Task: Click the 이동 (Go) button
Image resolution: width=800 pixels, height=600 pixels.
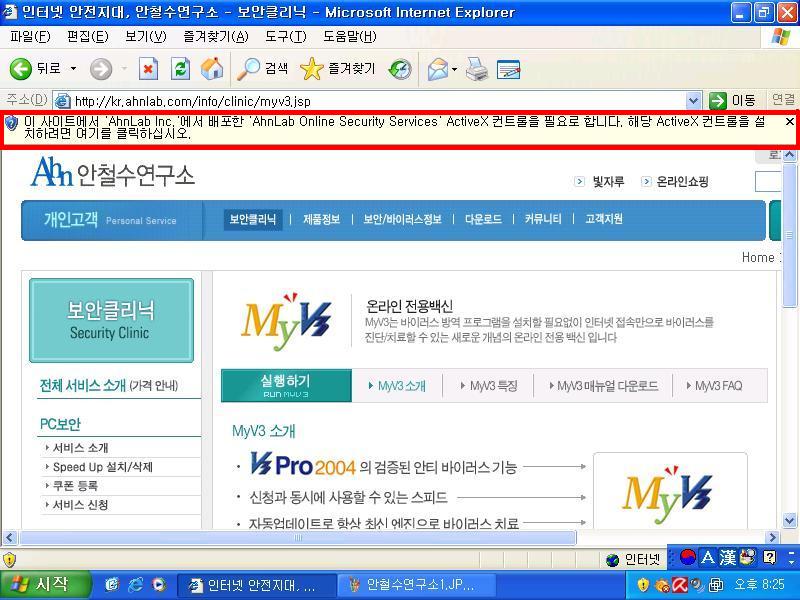Action: [x=733, y=101]
